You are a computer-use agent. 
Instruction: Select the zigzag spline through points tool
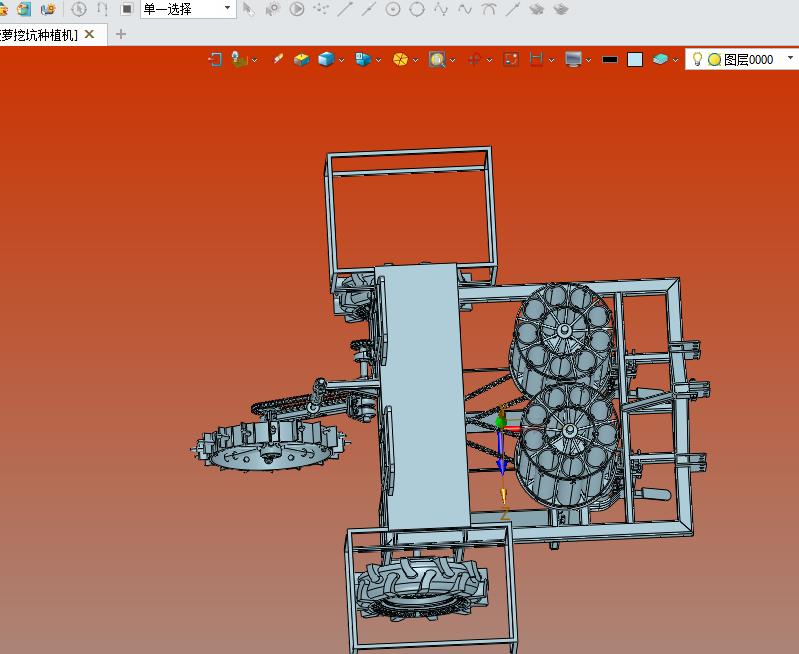(441, 9)
